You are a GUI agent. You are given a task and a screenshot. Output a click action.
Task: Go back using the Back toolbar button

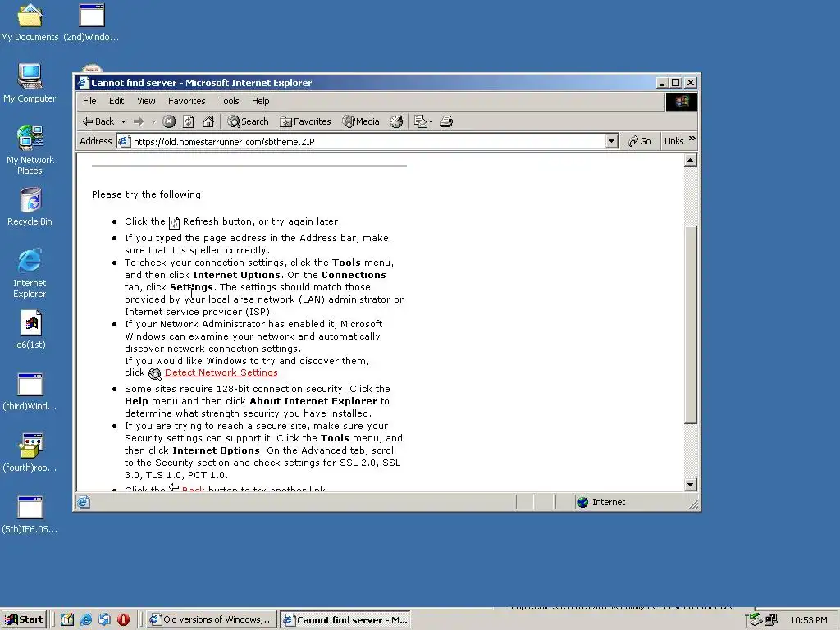[x=98, y=121]
